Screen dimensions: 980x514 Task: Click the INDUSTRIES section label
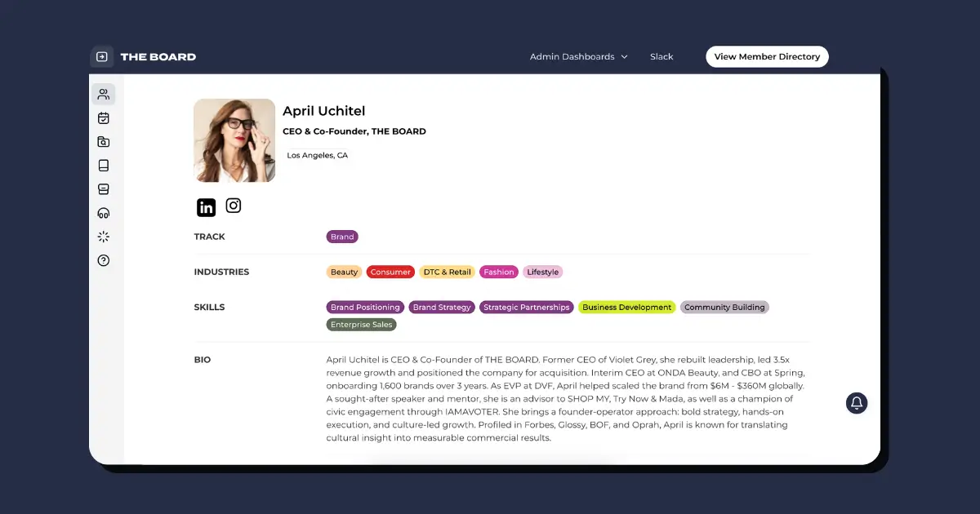(x=221, y=272)
